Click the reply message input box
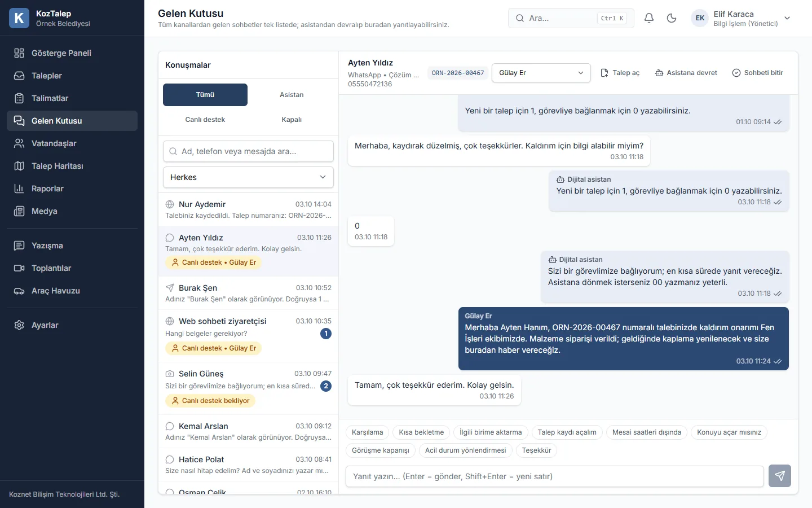Viewport: 812px width, 508px height. click(x=555, y=476)
